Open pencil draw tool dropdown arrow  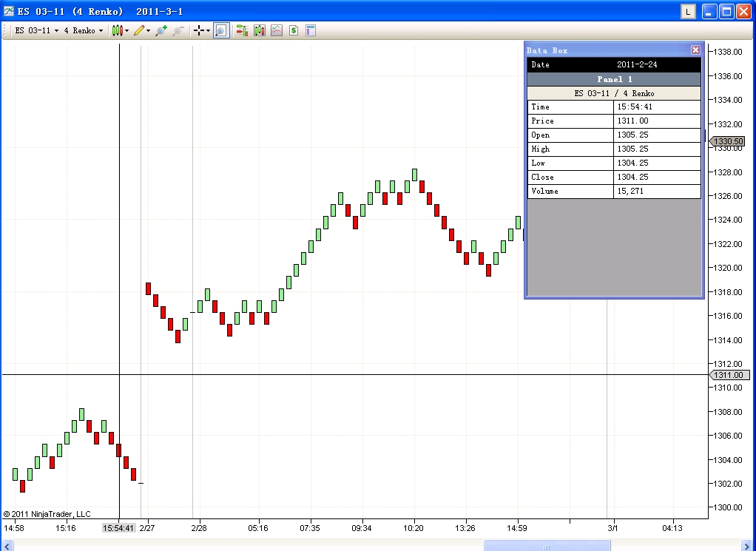148,31
